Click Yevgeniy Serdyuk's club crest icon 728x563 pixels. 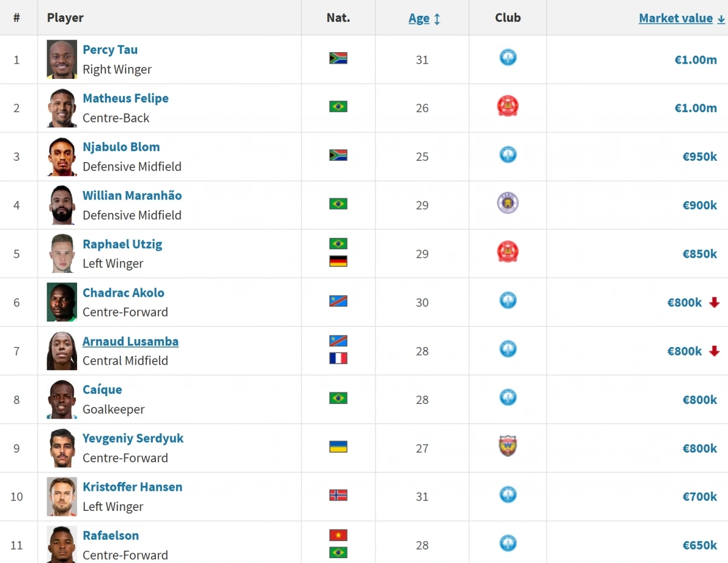click(508, 447)
